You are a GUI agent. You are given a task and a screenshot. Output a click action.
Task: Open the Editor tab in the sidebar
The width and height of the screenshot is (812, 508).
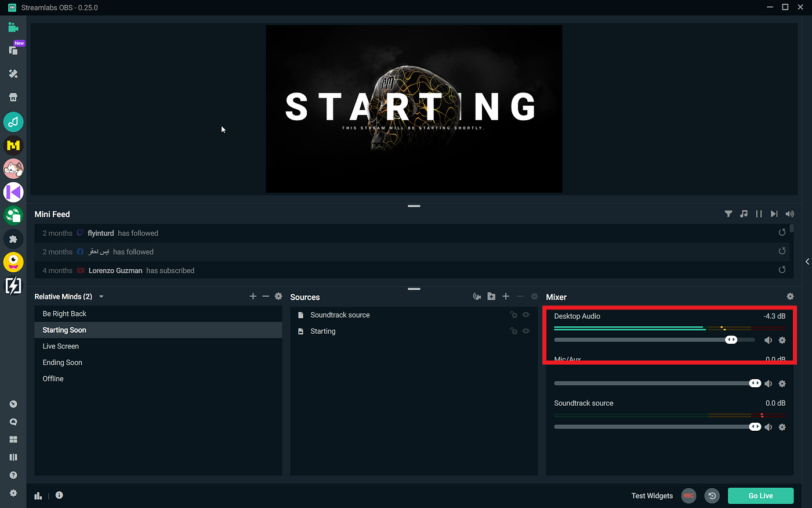13,27
